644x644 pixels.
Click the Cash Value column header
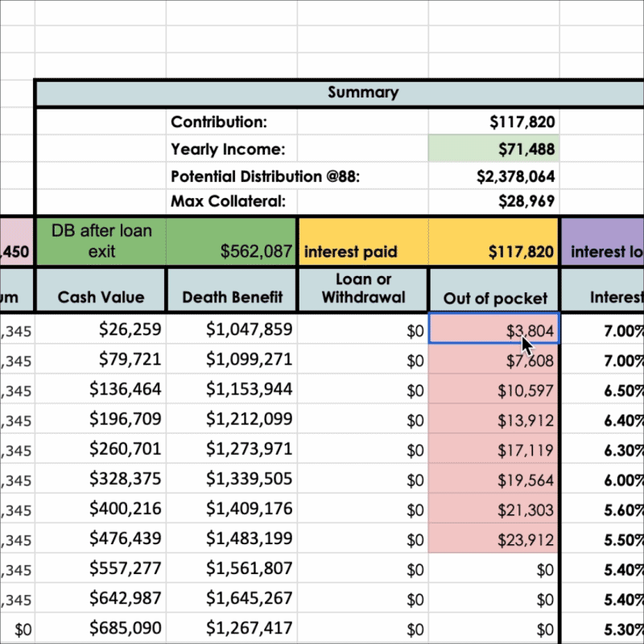pyautogui.click(x=101, y=291)
